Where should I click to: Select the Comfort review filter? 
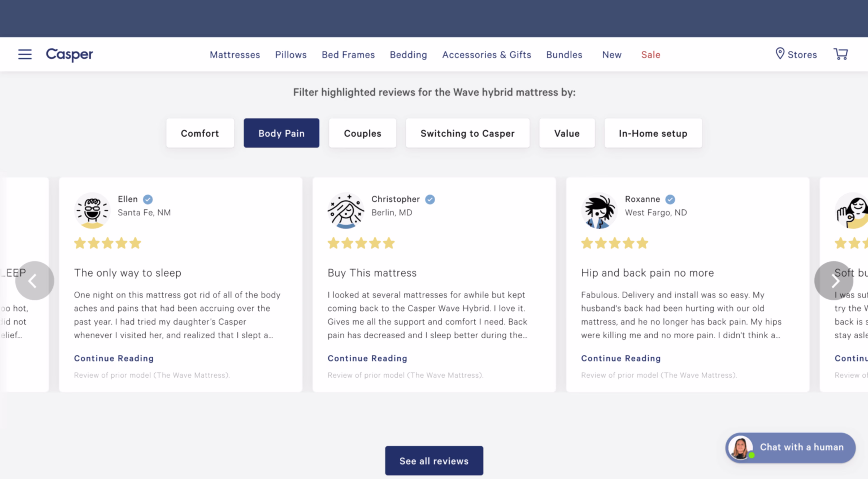200,133
